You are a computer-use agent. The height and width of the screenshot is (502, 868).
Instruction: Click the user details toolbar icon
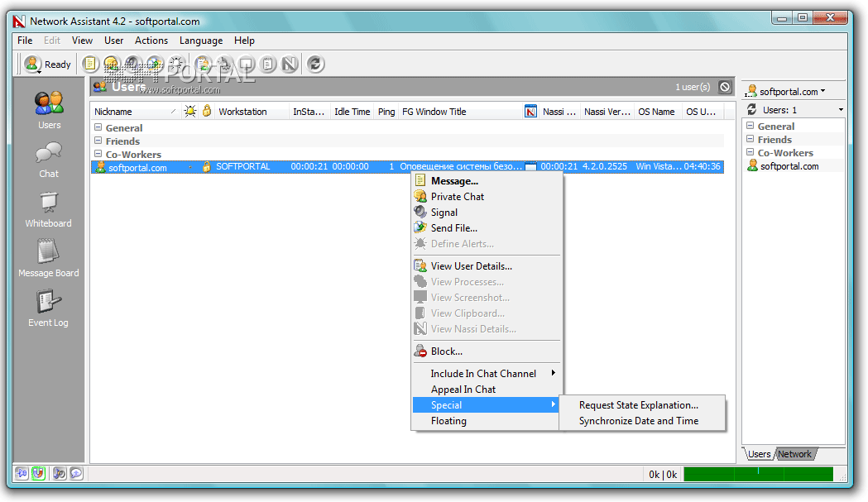(203, 65)
